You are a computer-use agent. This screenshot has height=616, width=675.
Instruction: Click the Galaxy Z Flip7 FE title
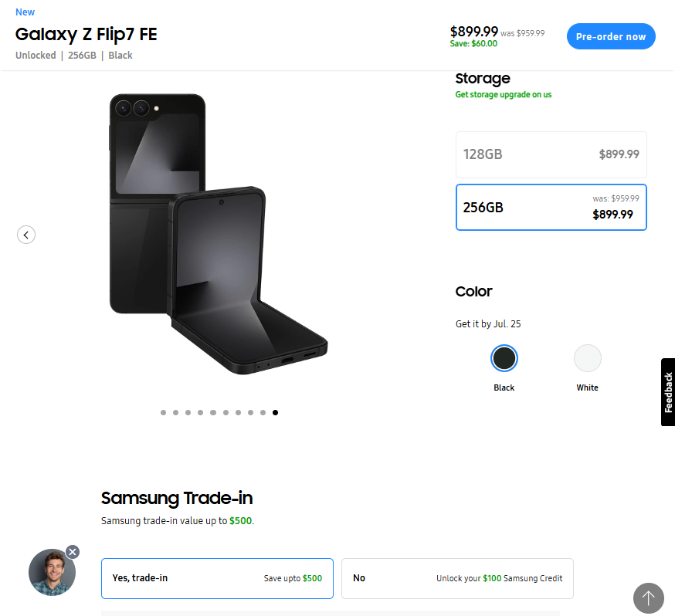click(86, 35)
